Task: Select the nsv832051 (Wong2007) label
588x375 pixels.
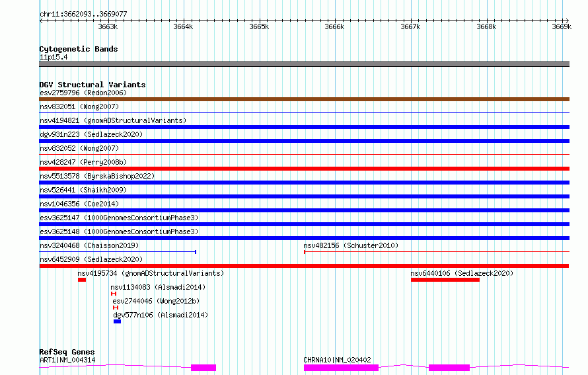Action: click(x=79, y=106)
